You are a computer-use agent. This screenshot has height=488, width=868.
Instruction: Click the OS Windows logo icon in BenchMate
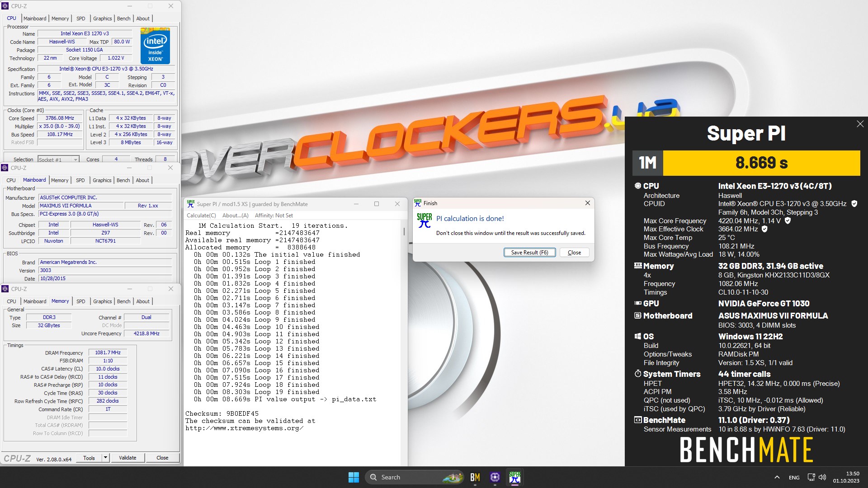637,336
